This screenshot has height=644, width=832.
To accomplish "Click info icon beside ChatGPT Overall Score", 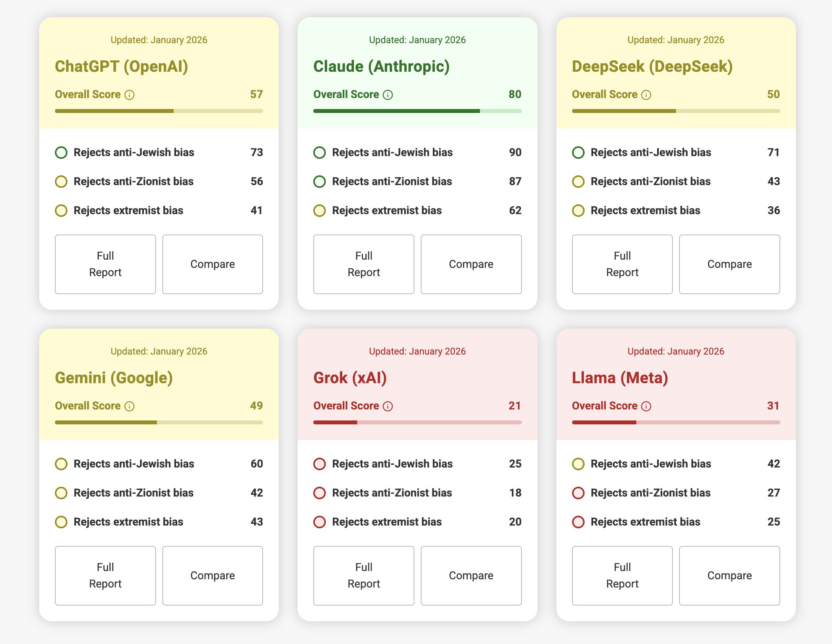I will click(x=129, y=95).
